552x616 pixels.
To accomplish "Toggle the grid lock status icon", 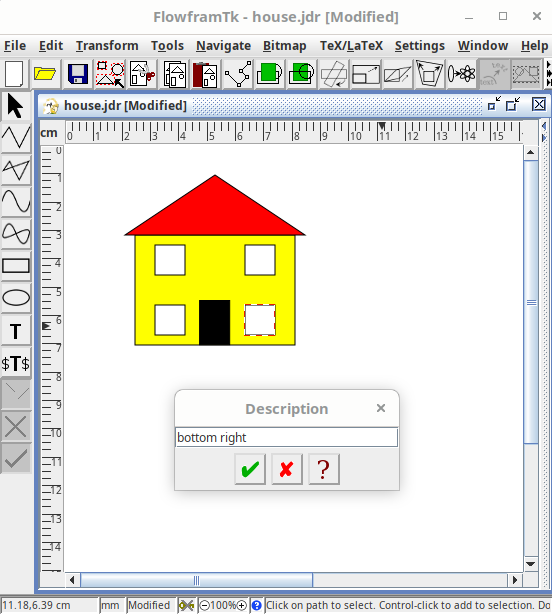I will tap(186, 605).
